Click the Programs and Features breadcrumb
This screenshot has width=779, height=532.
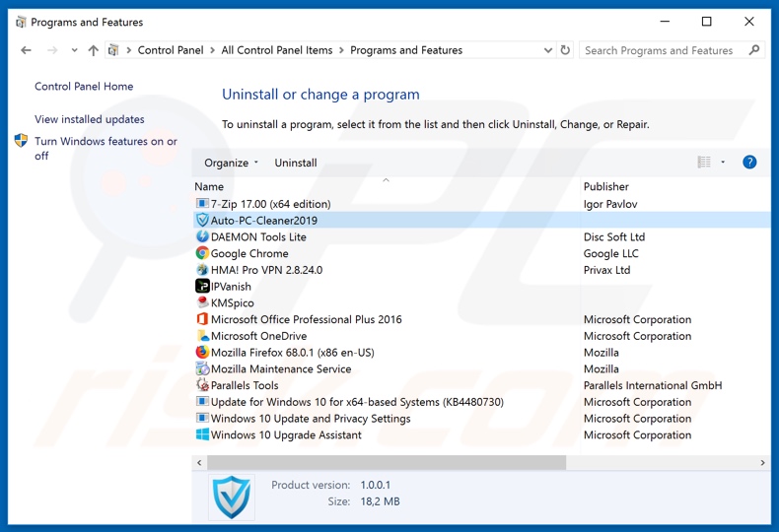406,50
